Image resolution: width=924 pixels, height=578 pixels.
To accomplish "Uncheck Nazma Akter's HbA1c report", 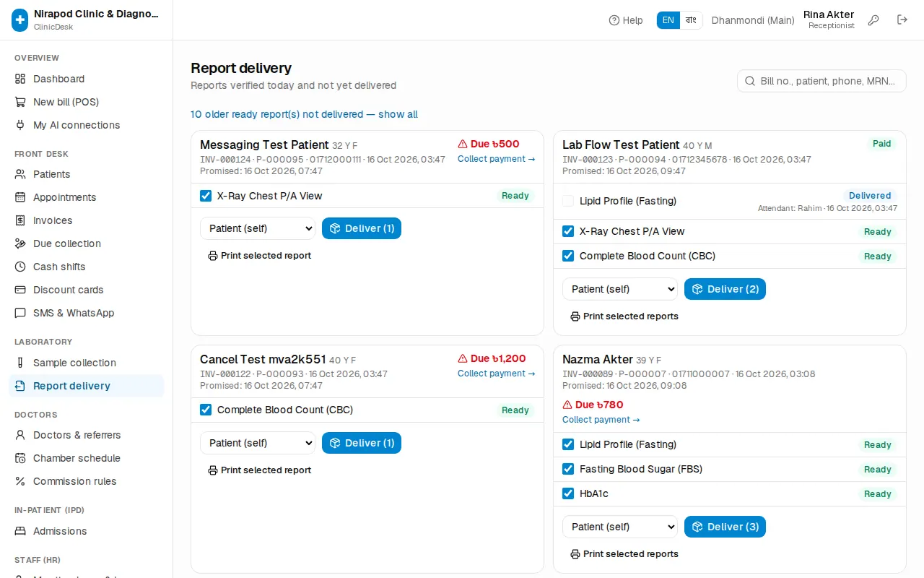I will point(568,493).
